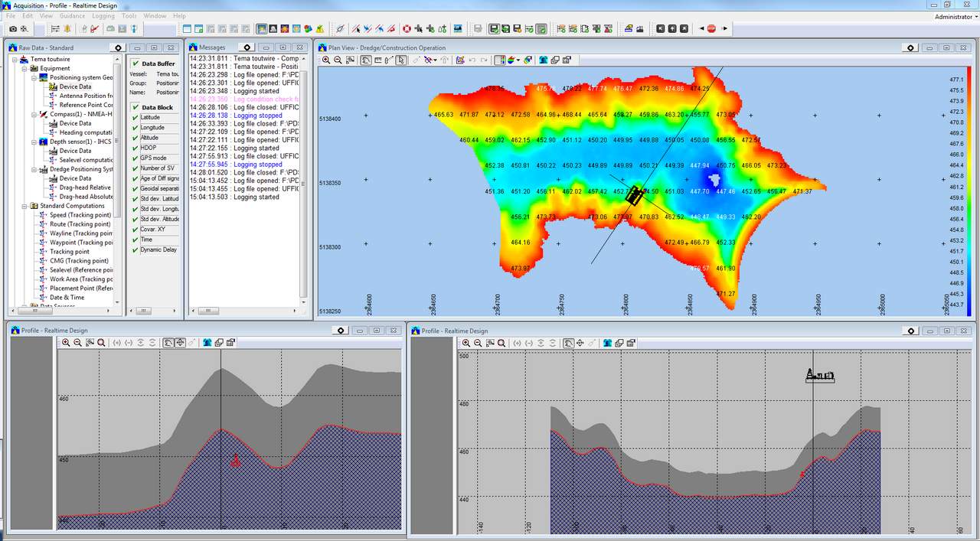Toggle the Latitude data block checkmark
This screenshot has width=980, height=541.
point(135,117)
